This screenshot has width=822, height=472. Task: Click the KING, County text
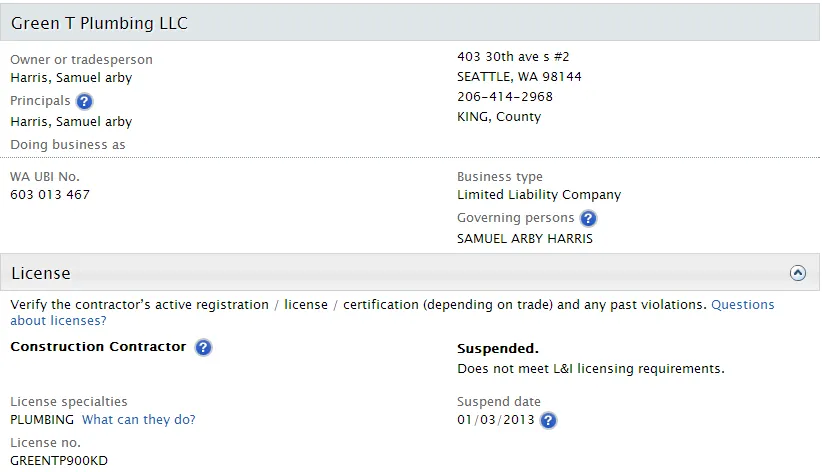tap(499, 117)
